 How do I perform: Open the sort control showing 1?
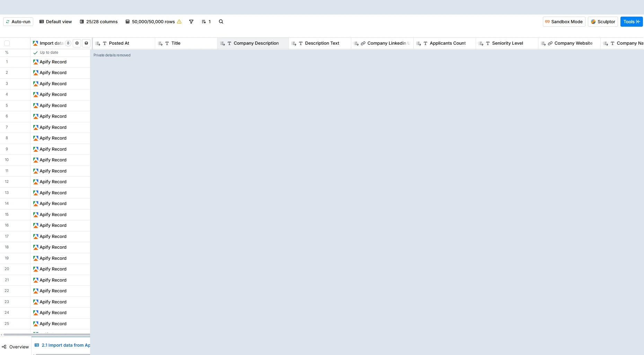206,22
